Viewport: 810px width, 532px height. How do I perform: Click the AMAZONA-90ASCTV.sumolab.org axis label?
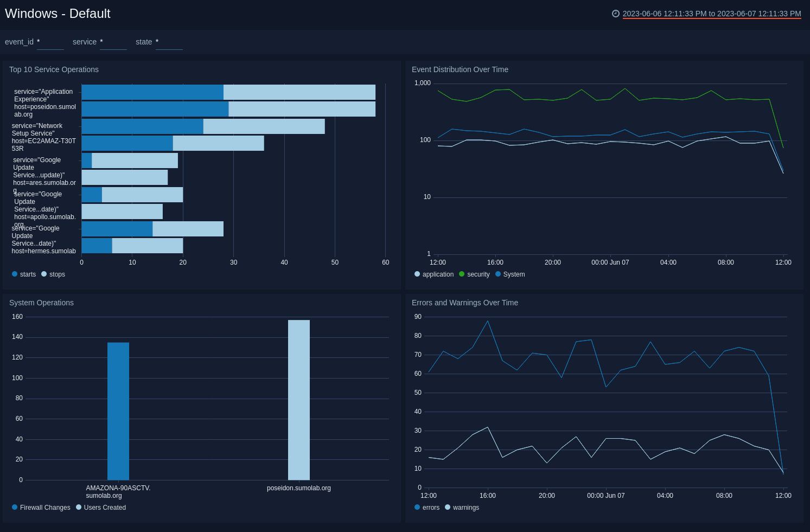click(118, 492)
